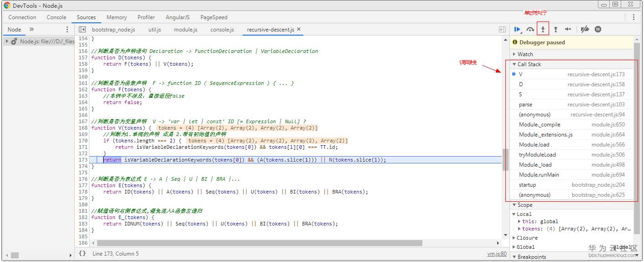Open Node navigator more options menu

[67, 29]
